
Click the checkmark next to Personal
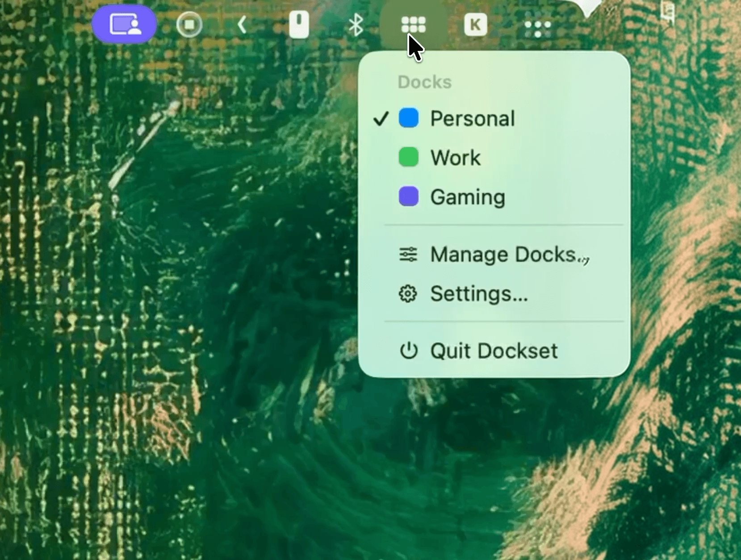coord(381,119)
